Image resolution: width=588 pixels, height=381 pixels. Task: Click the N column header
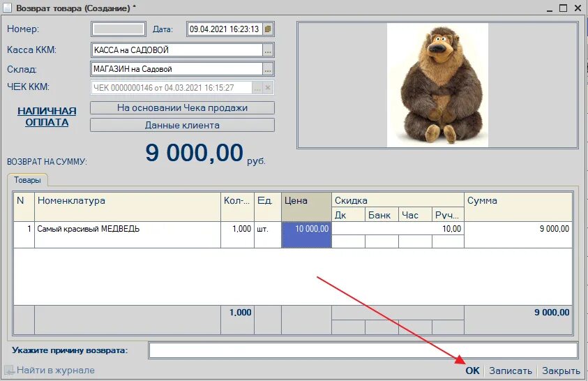point(24,207)
